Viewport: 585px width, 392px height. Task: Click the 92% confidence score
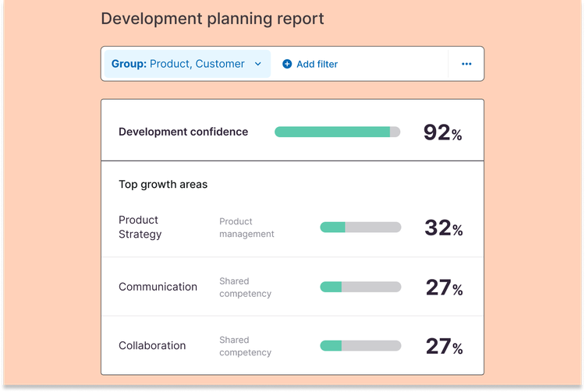(442, 132)
